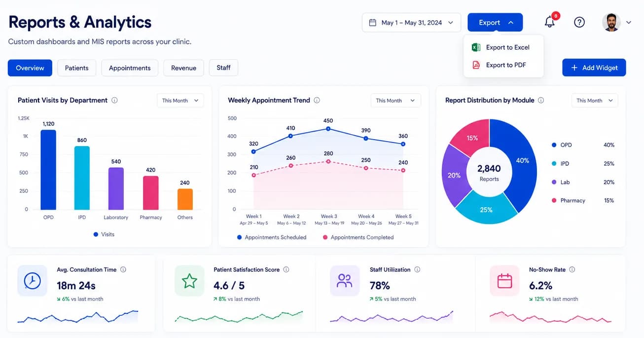644x338 pixels.
Task: Open the help question mark icon
Action: pos(579,22)
